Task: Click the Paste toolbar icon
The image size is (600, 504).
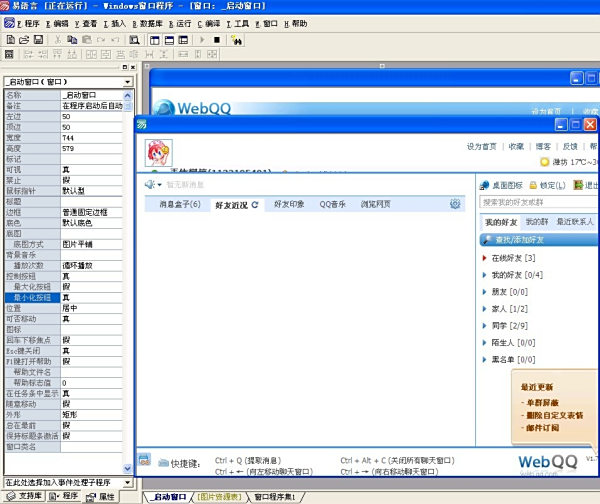Action: point(87,39)
